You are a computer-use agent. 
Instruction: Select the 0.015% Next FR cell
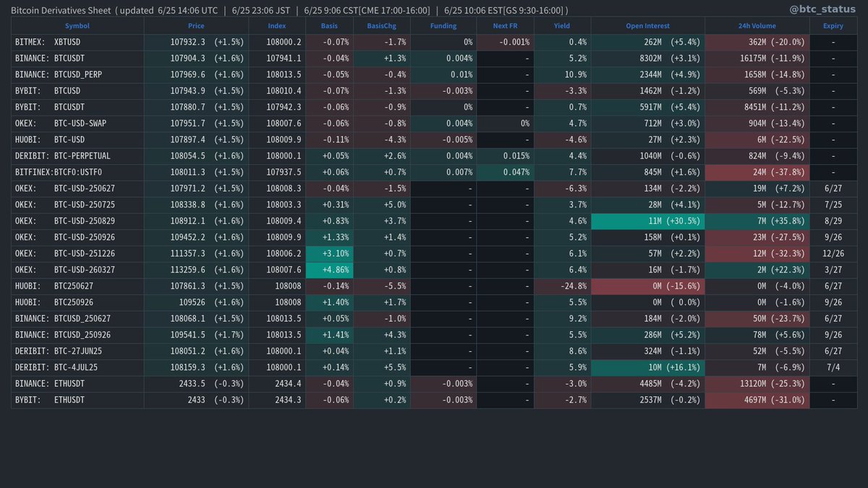pyautogui.click(x=505, y=156)
